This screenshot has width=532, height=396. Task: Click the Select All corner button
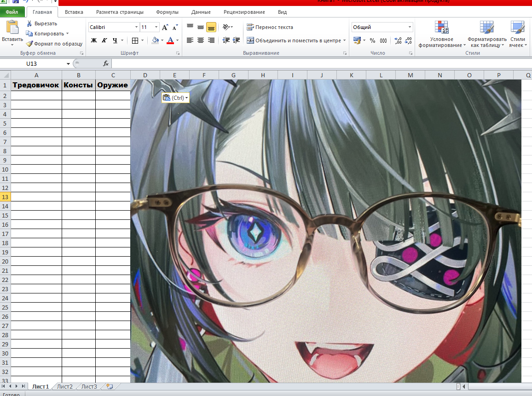coord(5,75)
